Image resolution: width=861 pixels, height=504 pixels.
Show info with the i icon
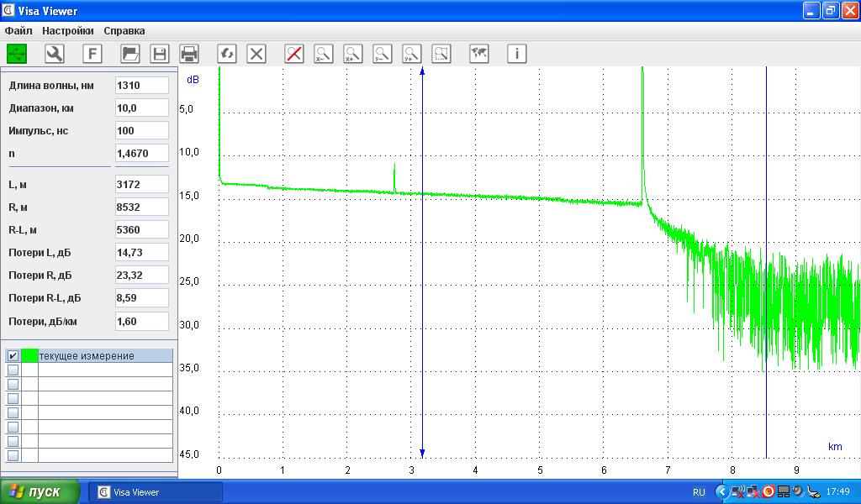point(517,54)
